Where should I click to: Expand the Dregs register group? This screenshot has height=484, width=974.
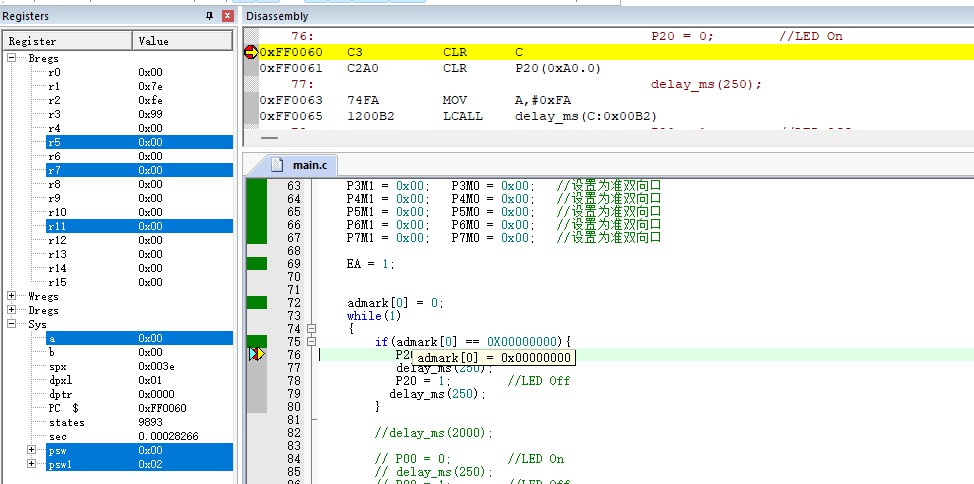12,309
